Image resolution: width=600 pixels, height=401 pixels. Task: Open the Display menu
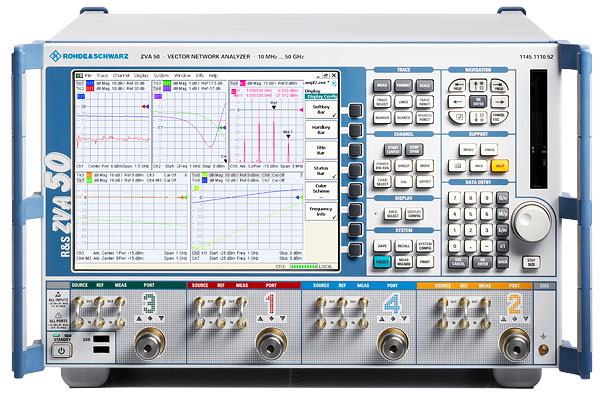click(x=141, y=75)
